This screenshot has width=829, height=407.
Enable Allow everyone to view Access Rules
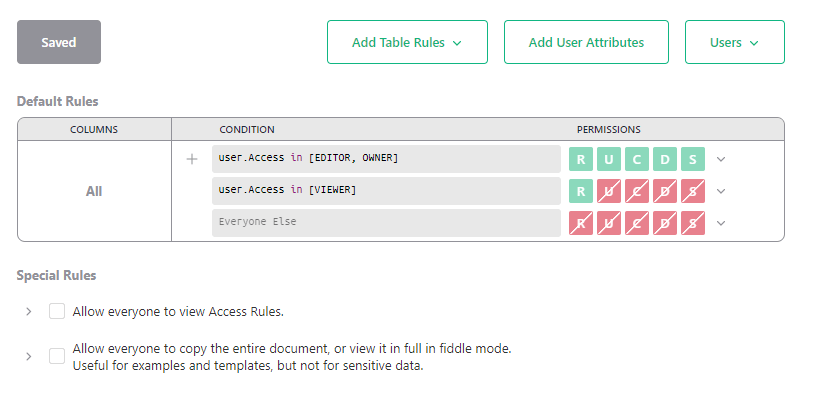pyautogui.click(x=57, y=311)
